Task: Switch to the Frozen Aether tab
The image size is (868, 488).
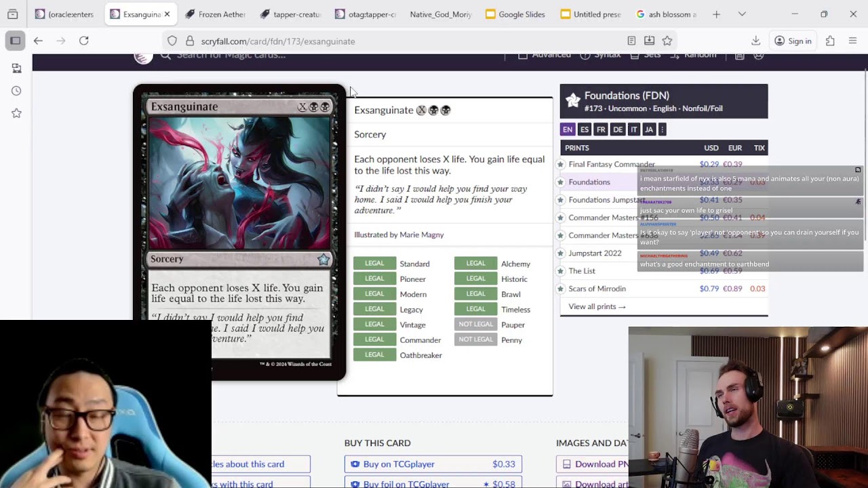Action: (x=215, y=14)
